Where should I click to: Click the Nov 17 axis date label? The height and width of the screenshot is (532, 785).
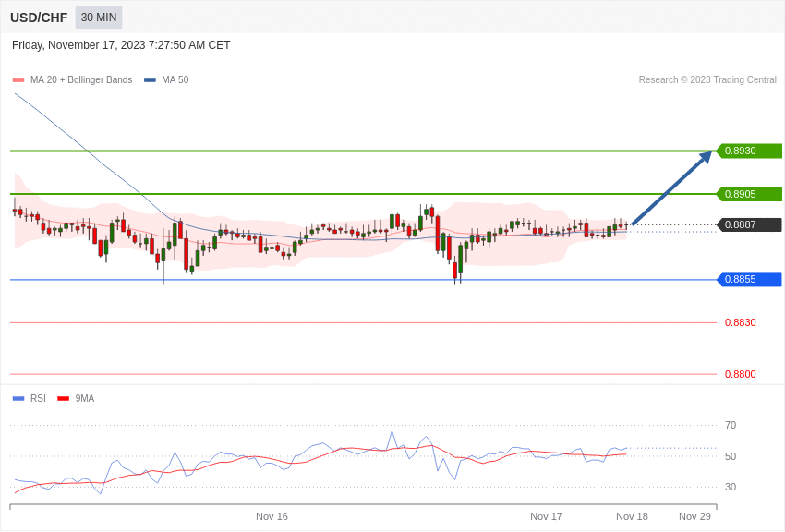pyautogui.click(x=546, y=516)
